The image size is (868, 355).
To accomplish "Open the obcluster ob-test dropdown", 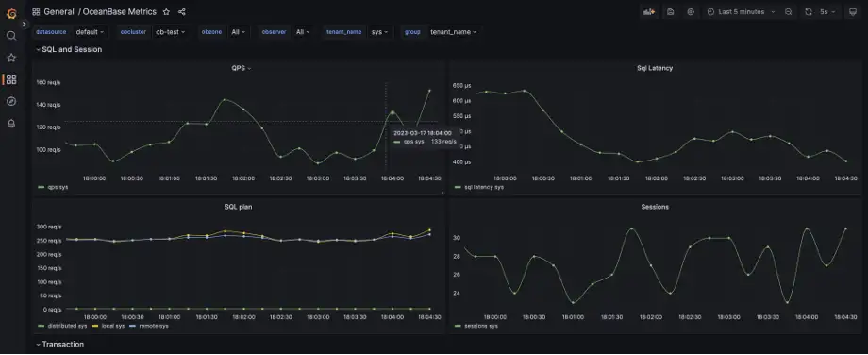I will coord(170,32).
